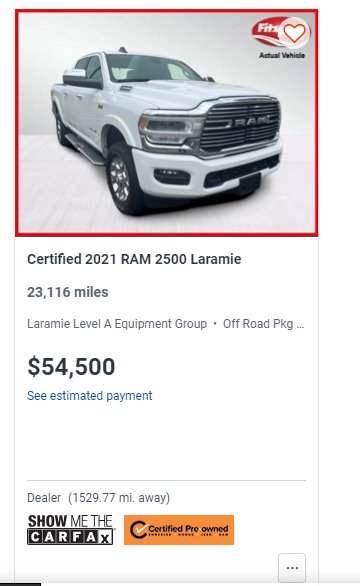Click the RAM grille emblem in photo
The width and height of the screenshot is (360, 586).
tap(251, 121)
